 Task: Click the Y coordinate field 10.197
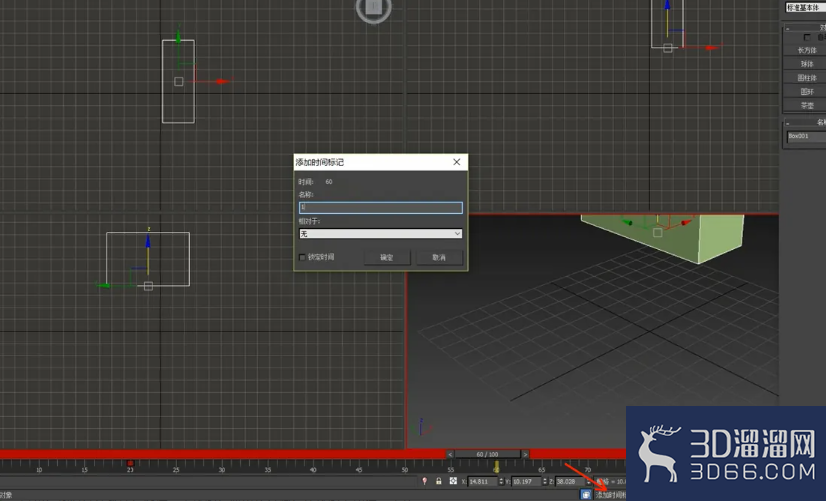click(x=526, y=482)
